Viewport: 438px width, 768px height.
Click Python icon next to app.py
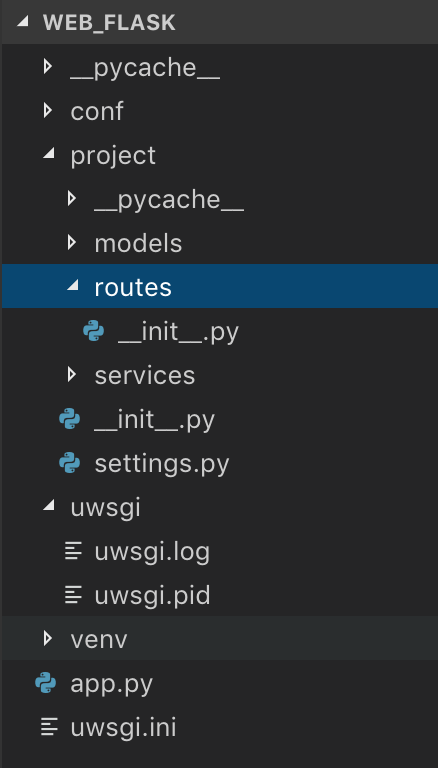[x=46, y=683]
